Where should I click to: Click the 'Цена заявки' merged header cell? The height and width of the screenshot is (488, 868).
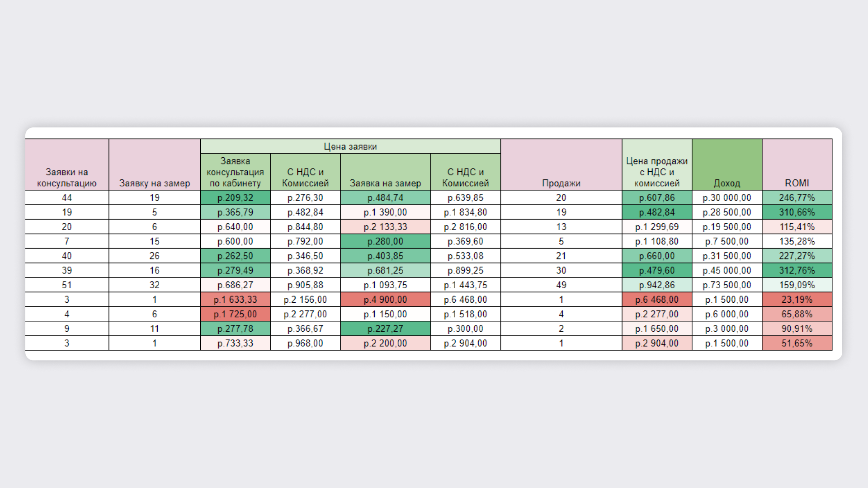click(x=350, y=146)
